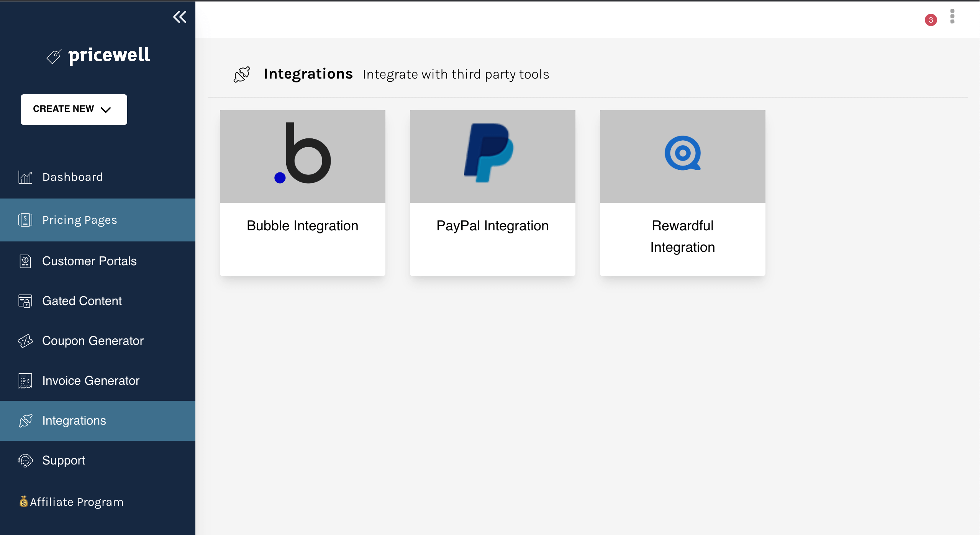Image resolution: width=980 pixels, height=535 pixels.
Task: Open the CREATE NEW dropdown
Action: [74, 109]
